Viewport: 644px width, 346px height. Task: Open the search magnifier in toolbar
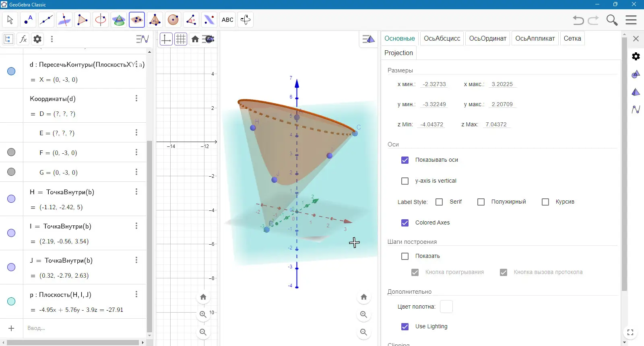612,20
